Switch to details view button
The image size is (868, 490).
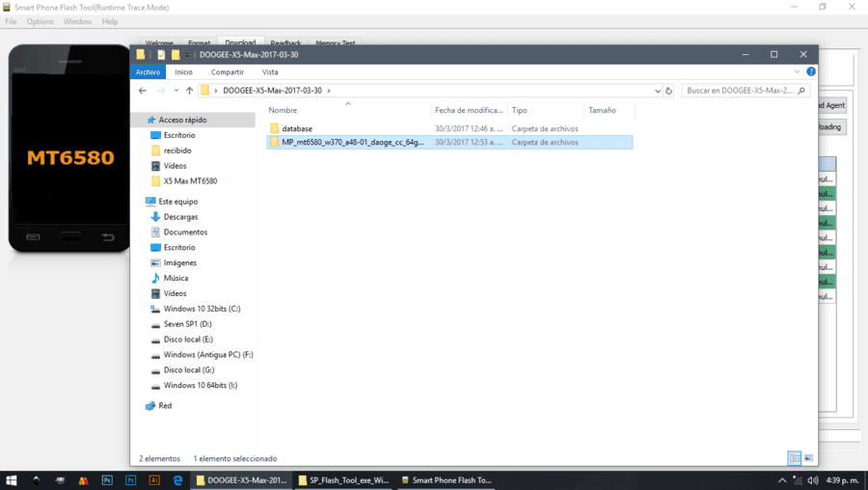tap(795, 458)
